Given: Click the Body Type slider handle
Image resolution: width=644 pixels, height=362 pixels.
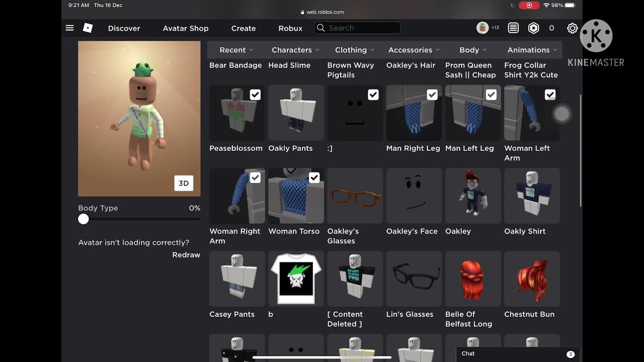Looking at the screenshot, I should (84, 219).
